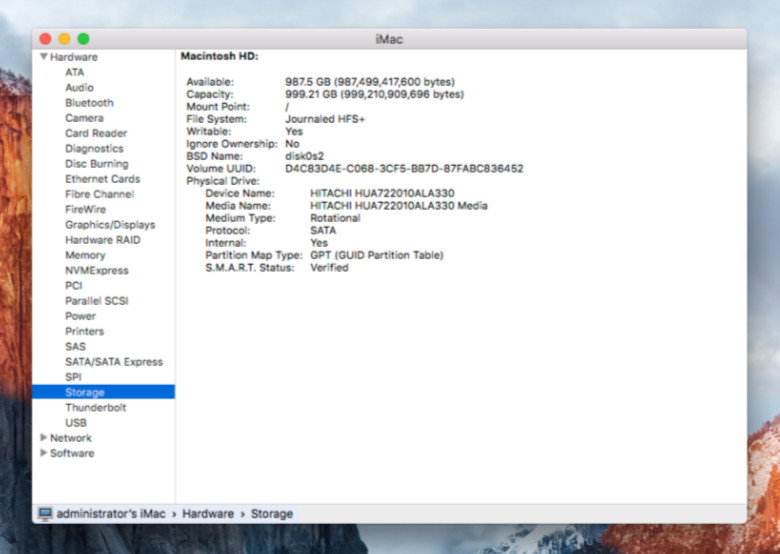Click the Protocol value SATA

pos(323,230)
